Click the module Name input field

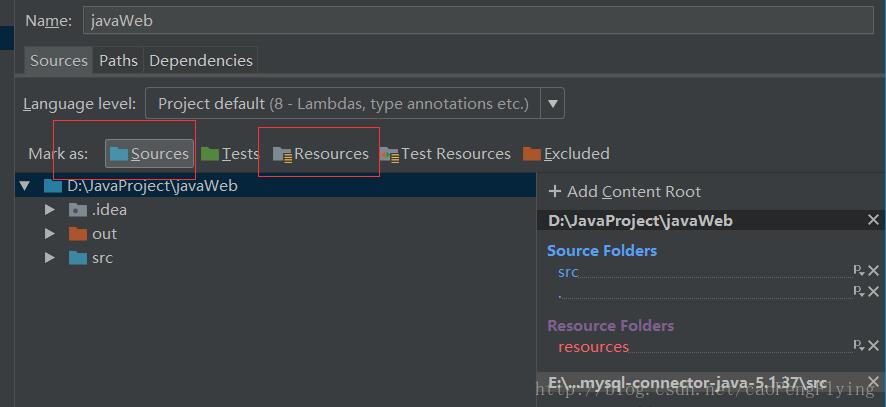pyautogui.click(x=480, y=20)
